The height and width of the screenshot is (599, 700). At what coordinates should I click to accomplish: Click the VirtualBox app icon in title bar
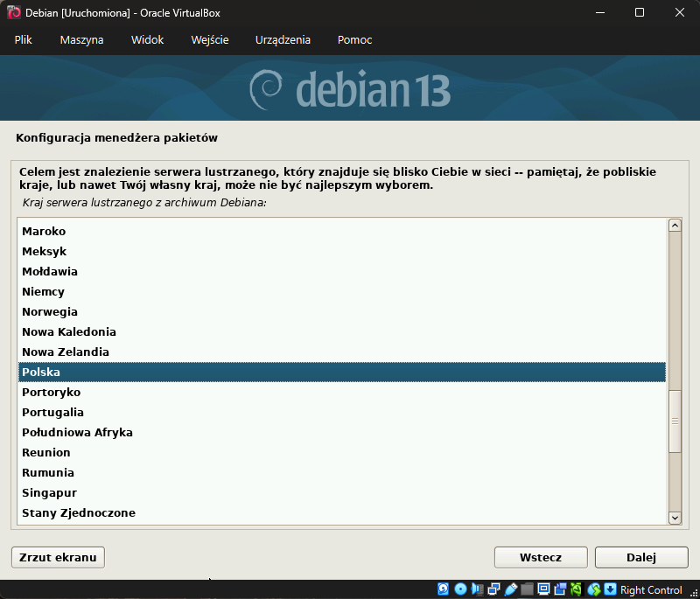pyautogui.click(x=14, y=12)
